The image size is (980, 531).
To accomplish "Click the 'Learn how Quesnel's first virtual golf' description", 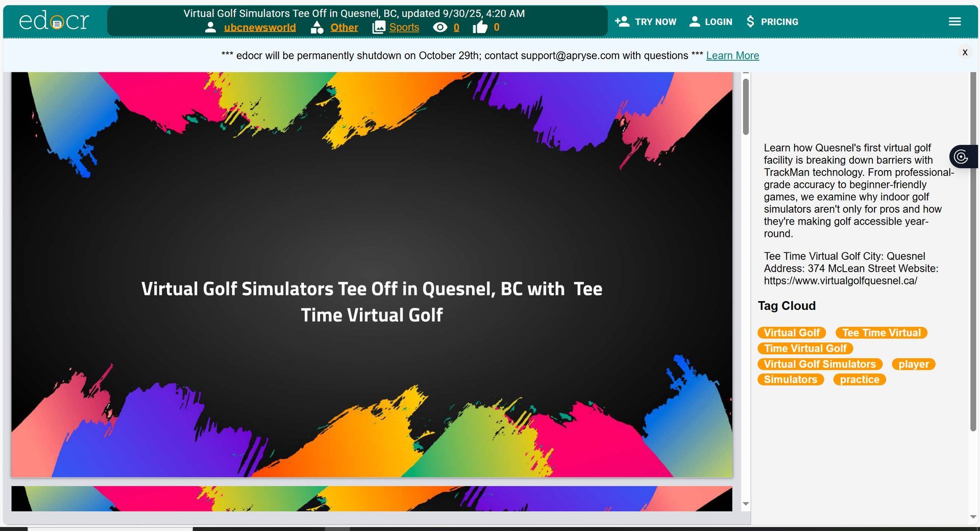I will click(x=859, y=191).
